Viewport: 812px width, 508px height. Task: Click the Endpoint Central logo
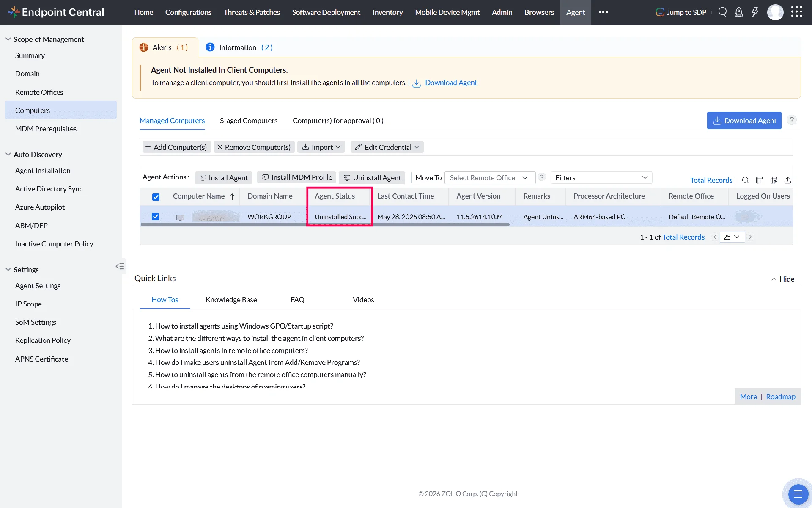click(x=56, y=12)
